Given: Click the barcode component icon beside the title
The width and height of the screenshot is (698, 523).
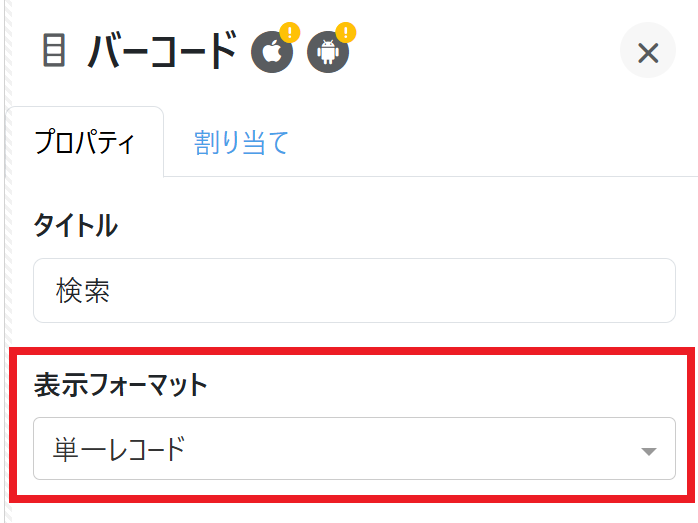Looking at the screenshot, I should (x=54, y=51).
